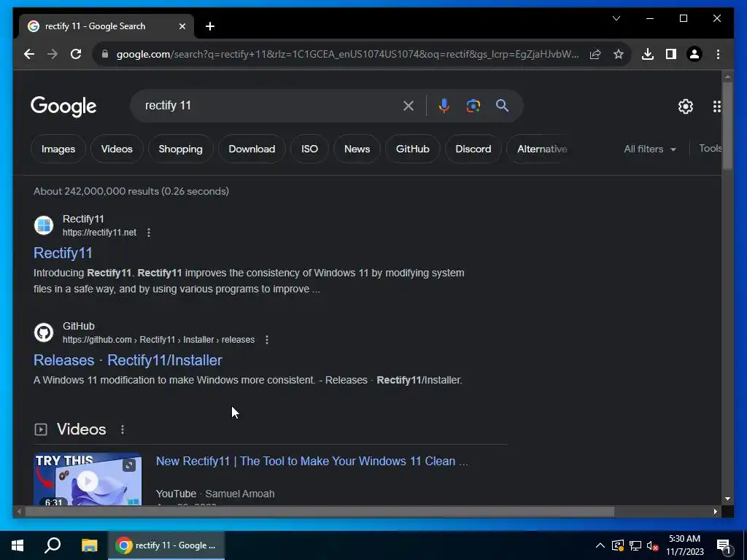This screenshot has width=747, height=560.
Task: Toggle Chrome side panel
Action: click(671, 54)
